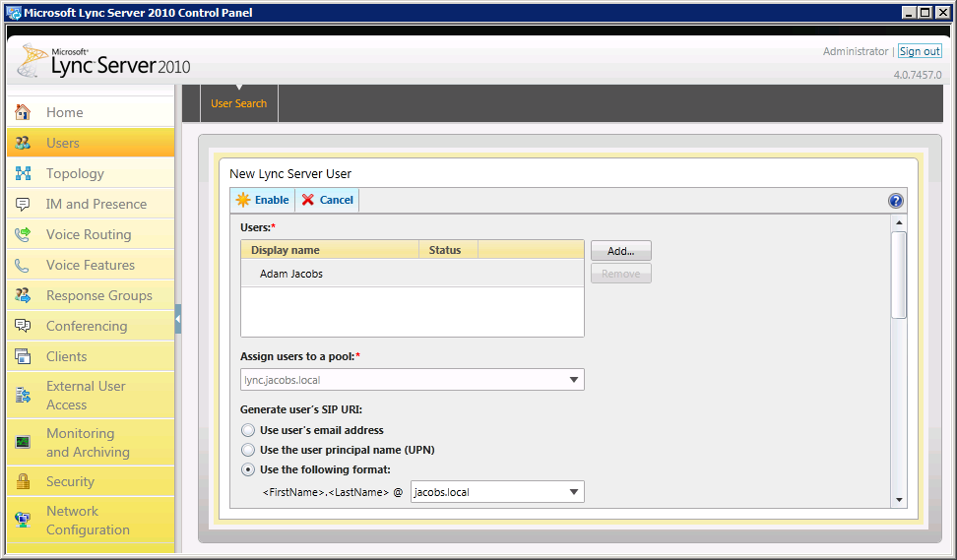
Task: Open help with the blue question mark icon
Action: (895, 201)
